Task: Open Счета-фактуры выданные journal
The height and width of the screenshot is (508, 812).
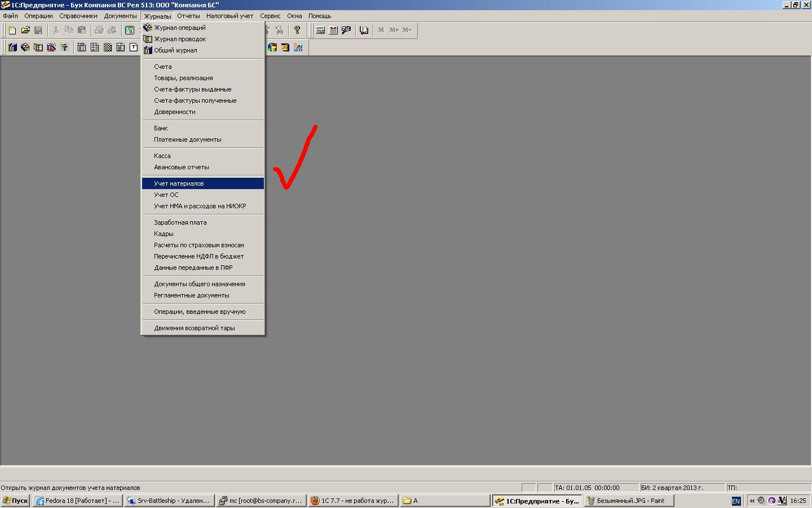Action: coord(203,89)
